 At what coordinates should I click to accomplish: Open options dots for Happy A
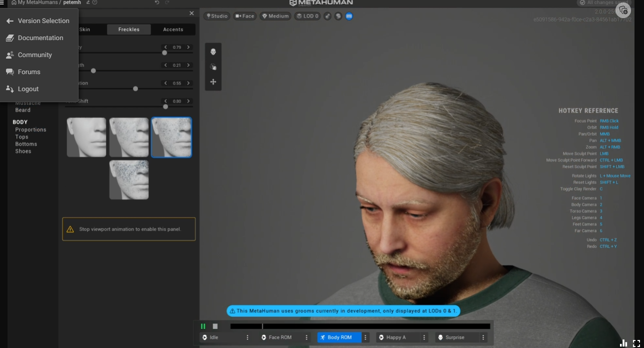coord(424,337)
